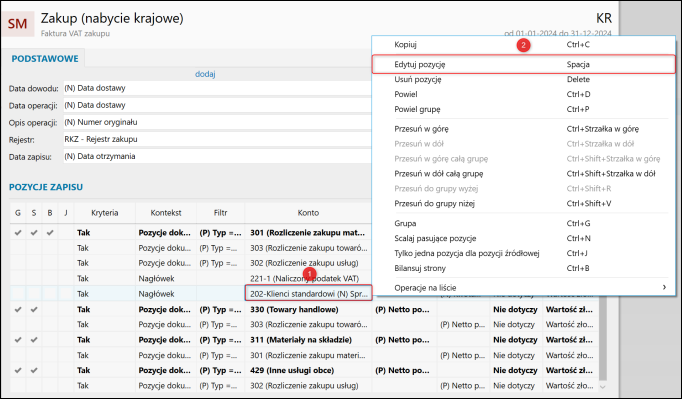Click scroll down arrow of positions list
Screen dimensions: 682x399
(x=602, y=386)
